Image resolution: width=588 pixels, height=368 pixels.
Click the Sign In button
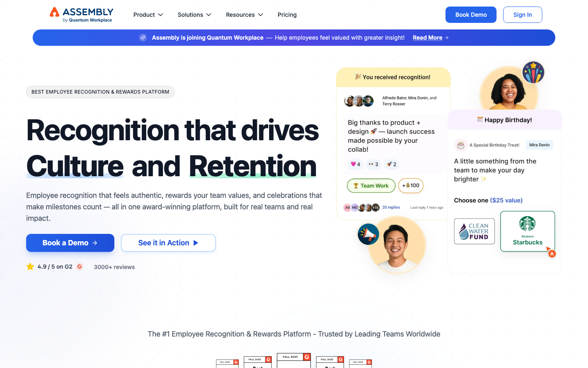tap(523, 15)
